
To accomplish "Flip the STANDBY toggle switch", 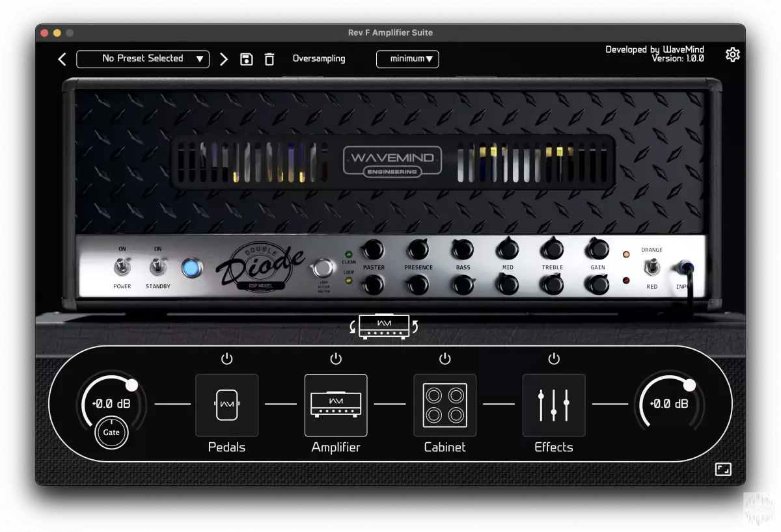I will pos(157,267).
